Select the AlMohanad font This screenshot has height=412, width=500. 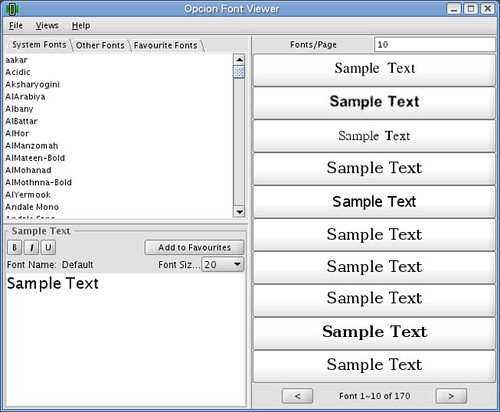119,170
